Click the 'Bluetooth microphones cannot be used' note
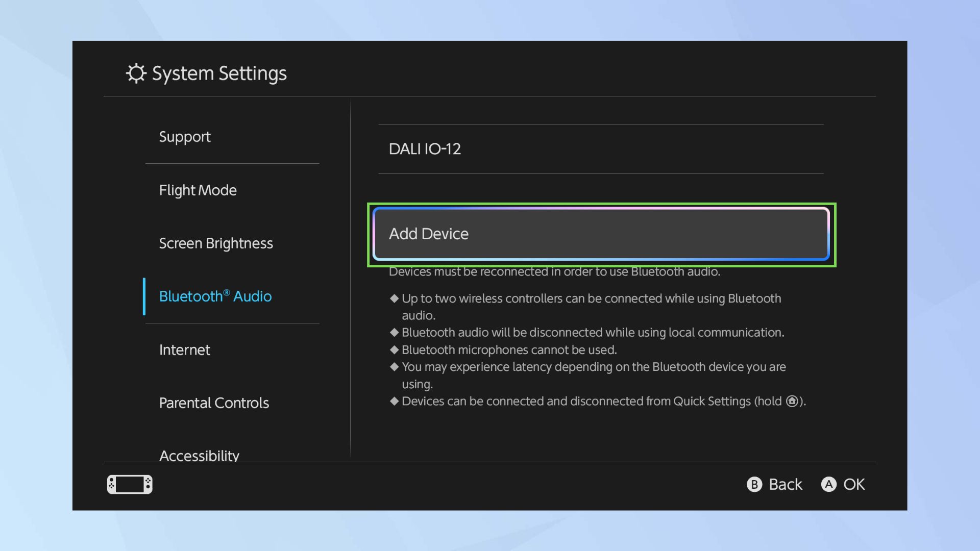 tap(509, 350)
